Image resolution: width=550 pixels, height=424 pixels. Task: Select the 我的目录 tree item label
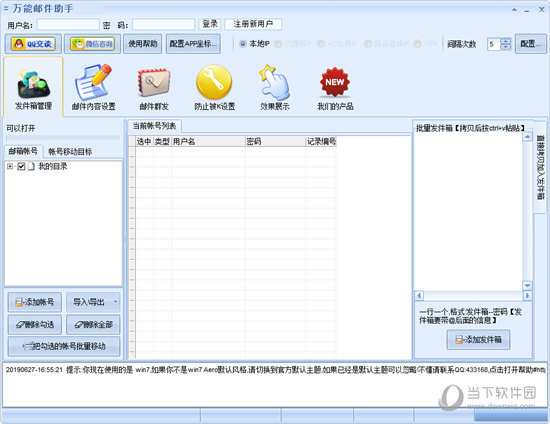pyautogui.click(x=53, y=166)
